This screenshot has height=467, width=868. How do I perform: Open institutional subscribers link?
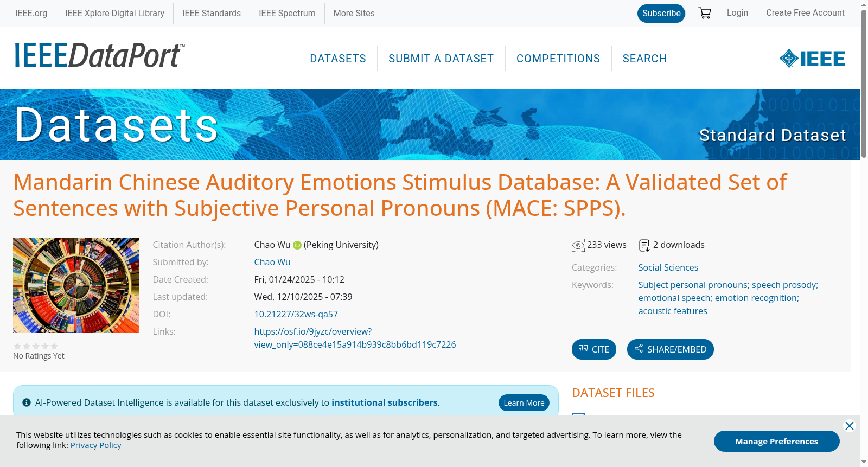click(x=385, y=402)
